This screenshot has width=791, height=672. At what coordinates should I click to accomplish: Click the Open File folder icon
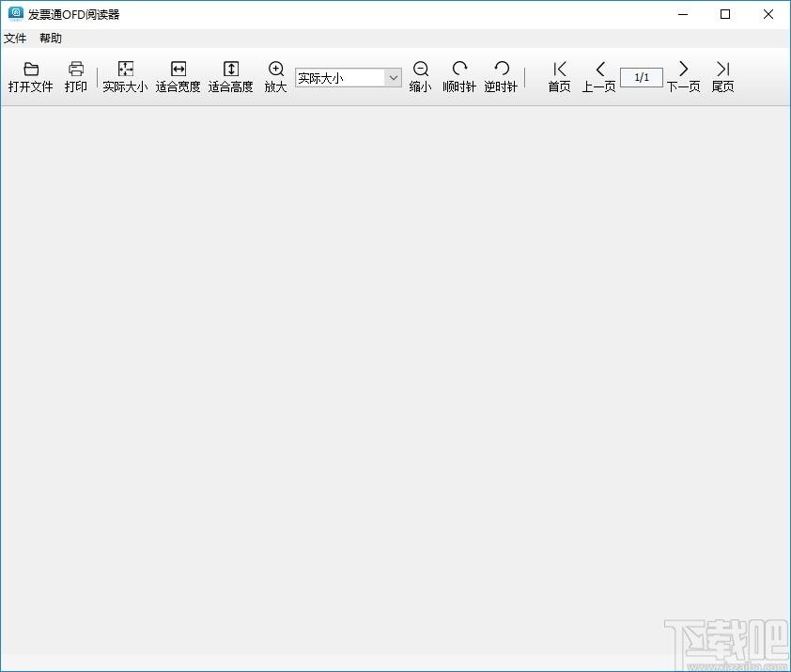(x=31, y=69)
